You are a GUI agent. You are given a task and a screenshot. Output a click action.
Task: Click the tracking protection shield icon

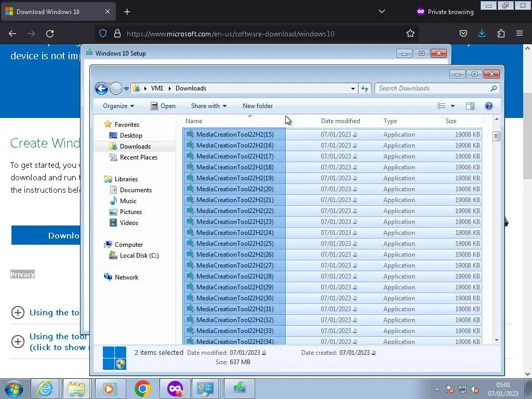(103, 34)
